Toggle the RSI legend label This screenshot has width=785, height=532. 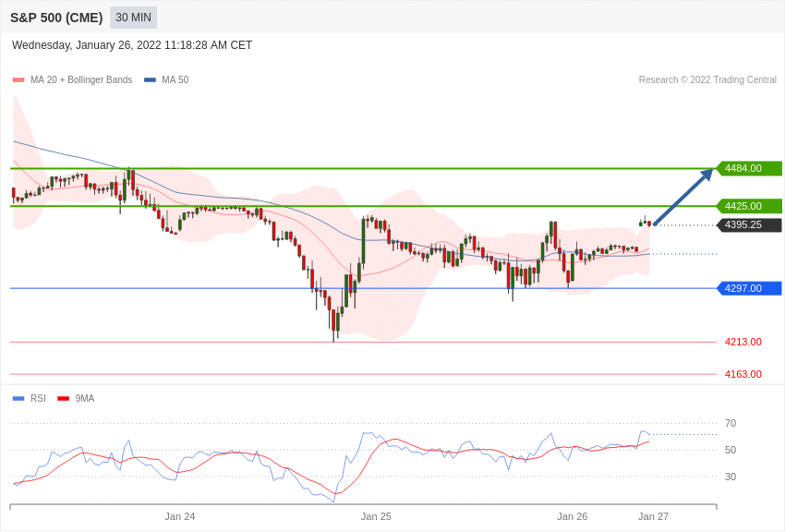coord(38,398)
